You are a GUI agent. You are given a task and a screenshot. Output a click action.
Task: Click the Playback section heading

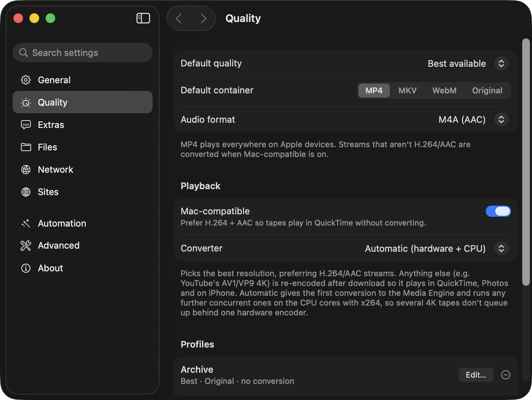coord(201,186)
